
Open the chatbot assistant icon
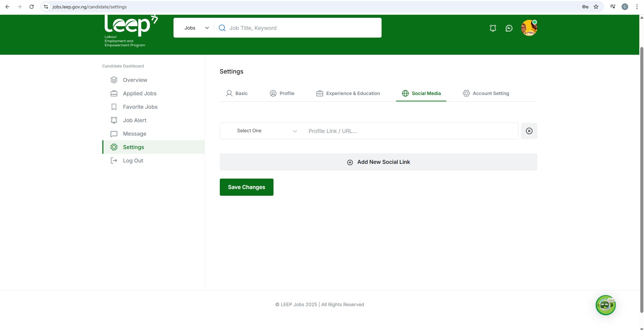(605, 305)
